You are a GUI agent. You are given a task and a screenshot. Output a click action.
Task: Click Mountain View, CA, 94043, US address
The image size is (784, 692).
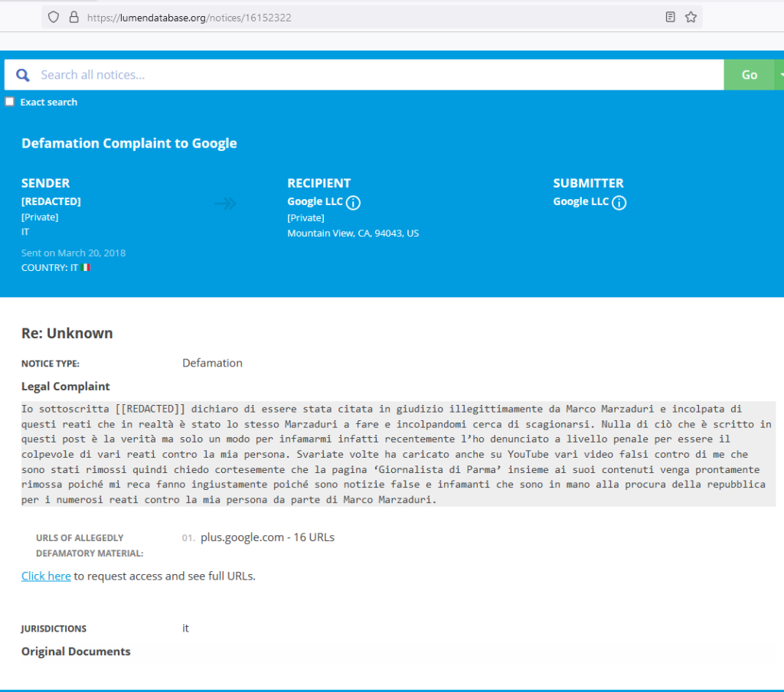pos(353,233)
